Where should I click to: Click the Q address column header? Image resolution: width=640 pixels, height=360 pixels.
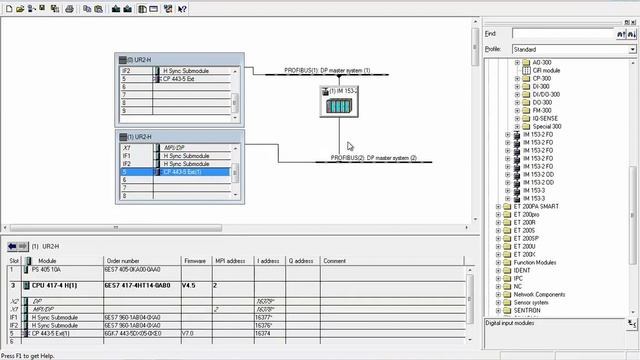[x=303, y=261]
